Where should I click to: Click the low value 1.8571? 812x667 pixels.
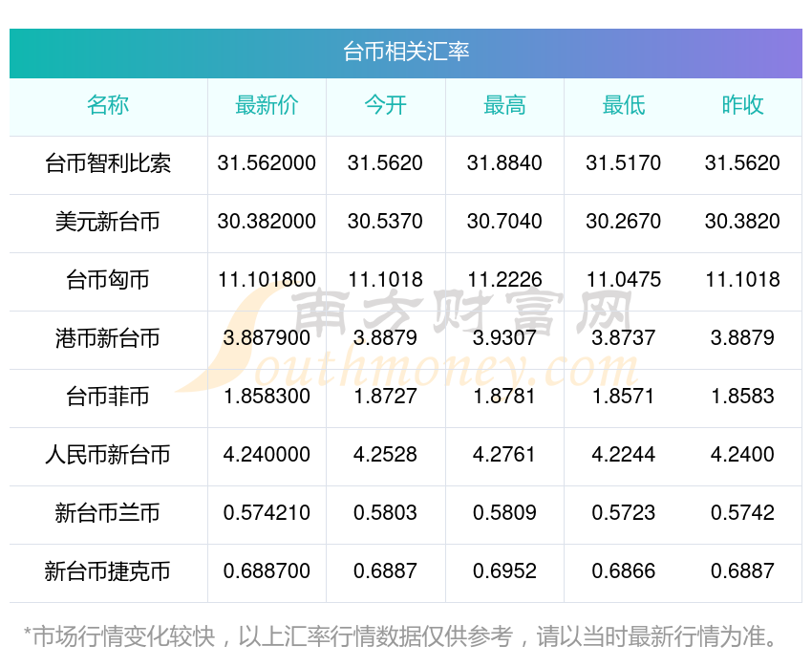(x=624, y=397)
